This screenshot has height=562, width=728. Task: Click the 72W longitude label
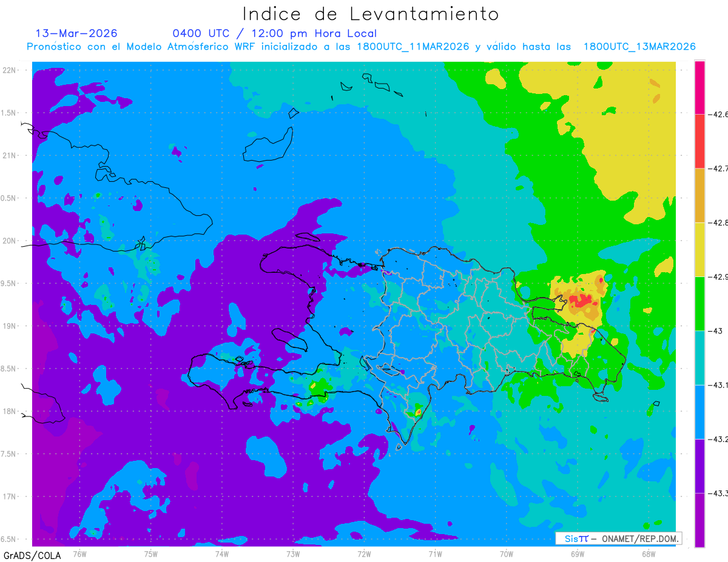coord(364,554)
